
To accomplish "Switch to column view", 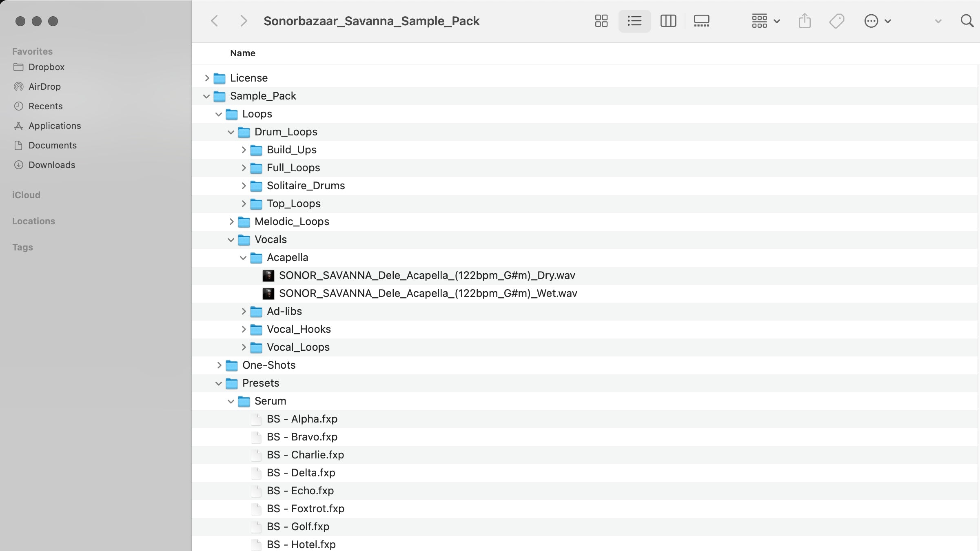I will pos(668,21).
